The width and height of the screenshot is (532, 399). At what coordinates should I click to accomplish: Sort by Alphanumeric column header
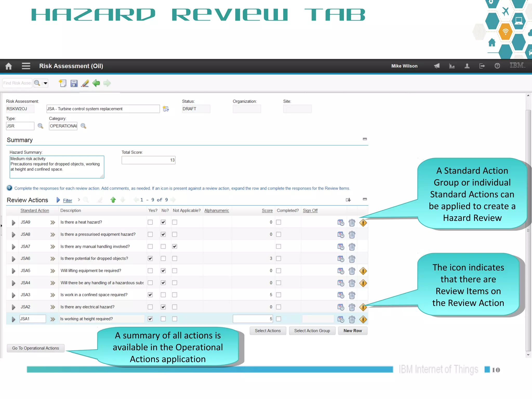[217, 210]
